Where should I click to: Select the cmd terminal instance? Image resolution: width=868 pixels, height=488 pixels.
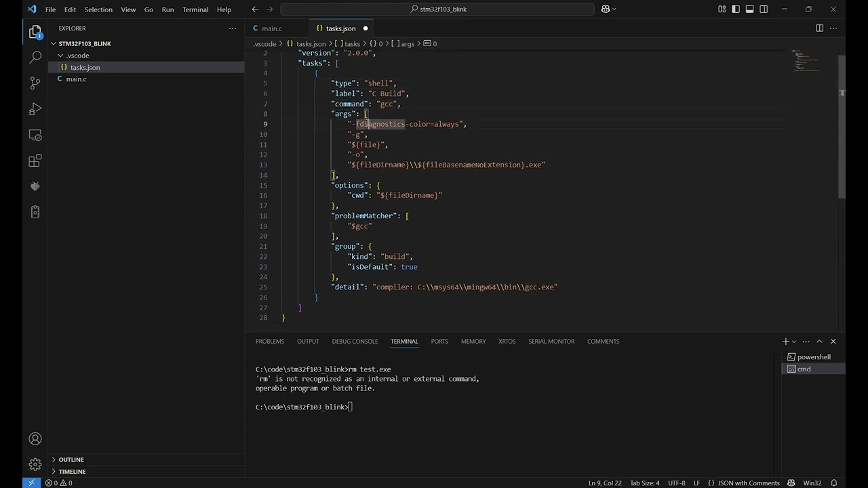[813, 369]
